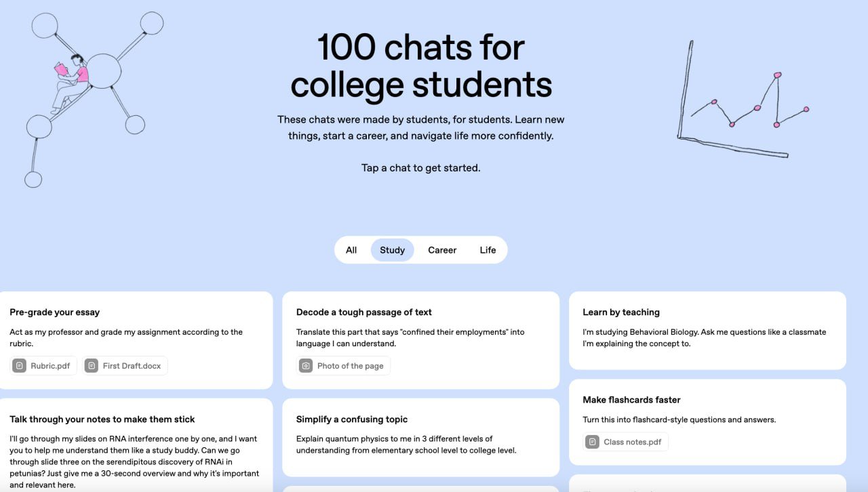This screenshot has width=868, height=492.
Task: Click the Study filter tab
Action: (392, 249)
